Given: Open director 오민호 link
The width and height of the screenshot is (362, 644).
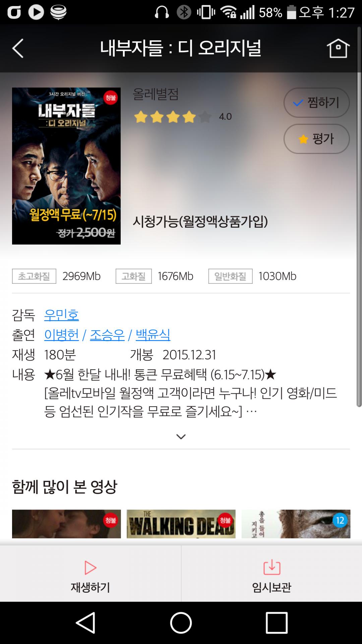Looking at the screenshot, I should click(61, 315).
